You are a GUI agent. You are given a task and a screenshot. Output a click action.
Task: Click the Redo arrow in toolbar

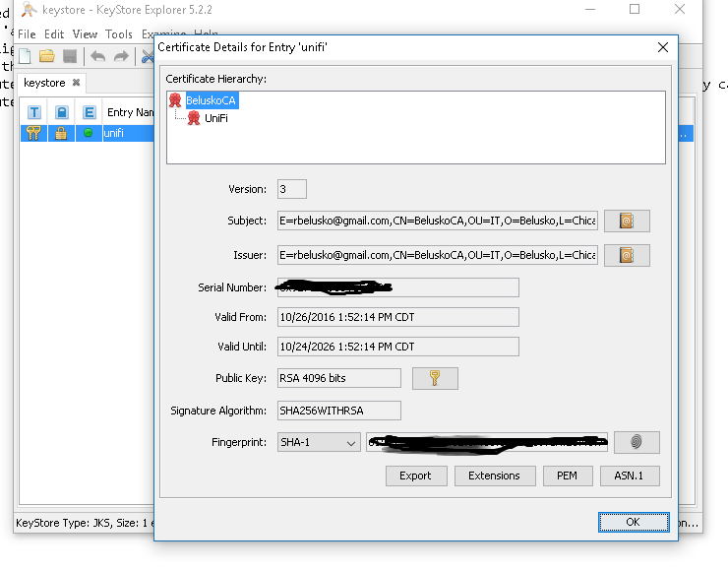click(x=121, y=56)
